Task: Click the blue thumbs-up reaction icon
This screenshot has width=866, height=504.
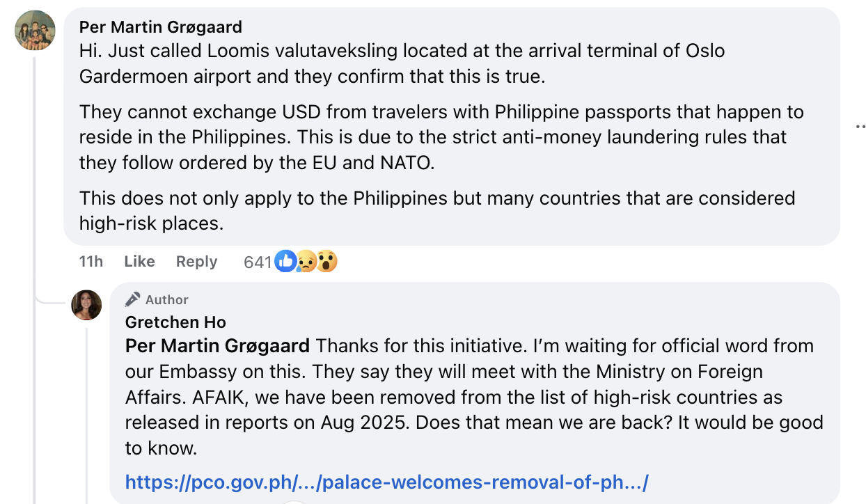Action: (x=285, y=262)
